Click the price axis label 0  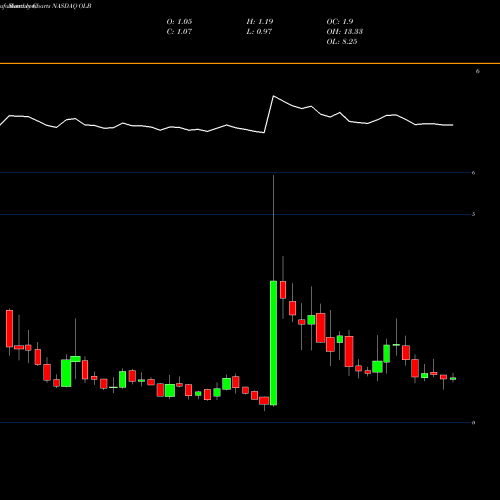tap(473, 423)
